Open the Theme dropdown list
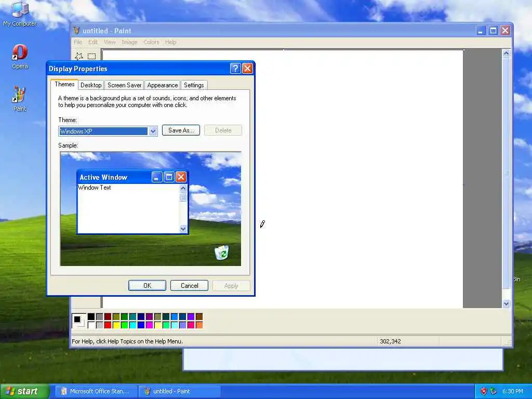 tap(153, 131)
